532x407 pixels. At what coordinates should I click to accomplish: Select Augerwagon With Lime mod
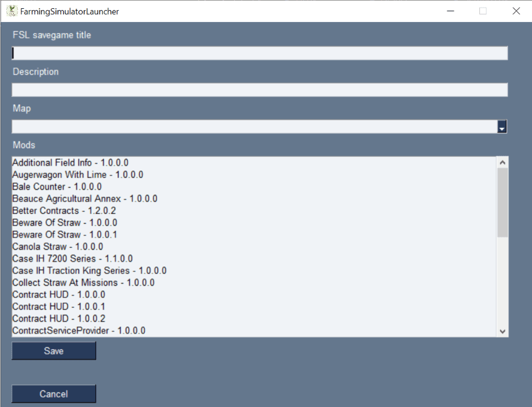pos(254,174)
